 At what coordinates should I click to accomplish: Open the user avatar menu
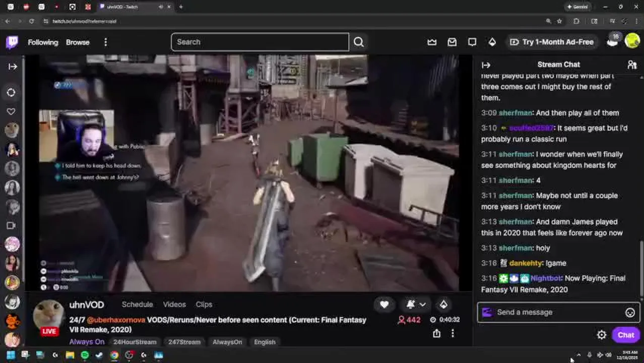pos(632,41)
